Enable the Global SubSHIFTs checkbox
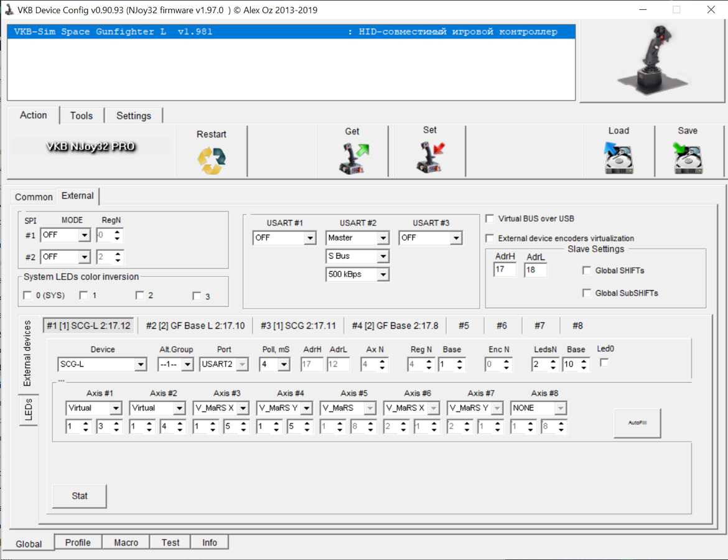The width and height of the screenshot is (728, 560). pyautogui.click(x=587, y=293)
